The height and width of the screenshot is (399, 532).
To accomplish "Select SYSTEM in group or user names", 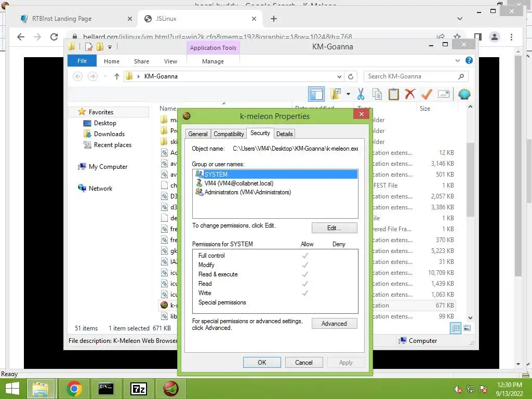I will coord(275,174).
